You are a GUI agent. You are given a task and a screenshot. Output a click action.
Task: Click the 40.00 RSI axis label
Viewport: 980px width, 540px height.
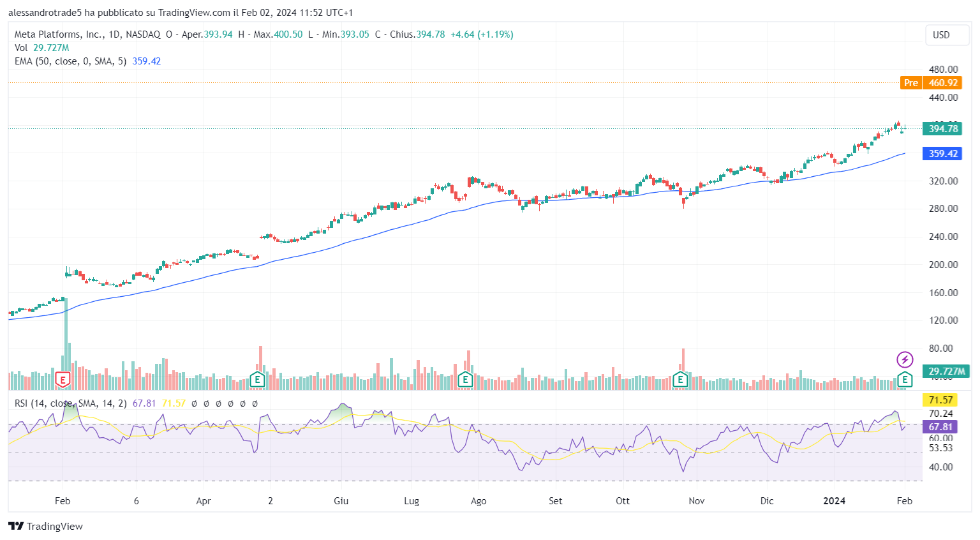[x=941, y=467]
